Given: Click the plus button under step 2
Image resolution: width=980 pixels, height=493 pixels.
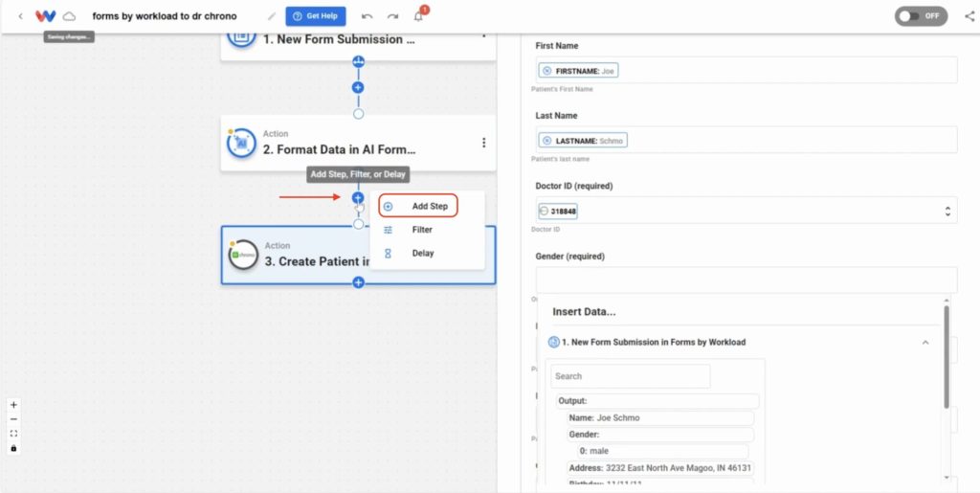Looking at the screenshot, I should [358, 197].
